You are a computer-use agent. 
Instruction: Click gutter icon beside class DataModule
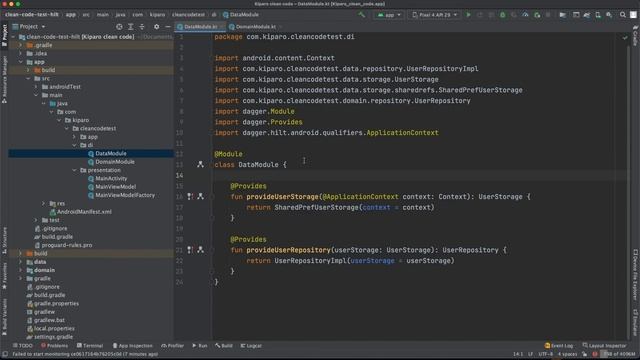[200, 164]
